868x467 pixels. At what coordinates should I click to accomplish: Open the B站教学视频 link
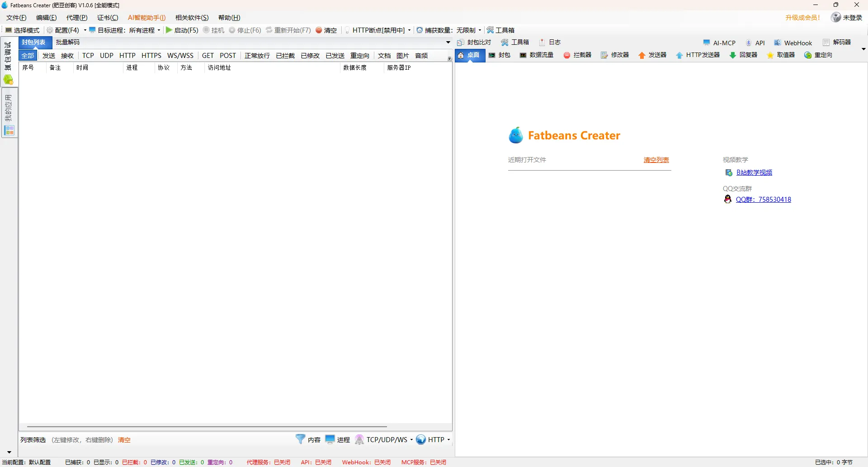click(754, 172)
